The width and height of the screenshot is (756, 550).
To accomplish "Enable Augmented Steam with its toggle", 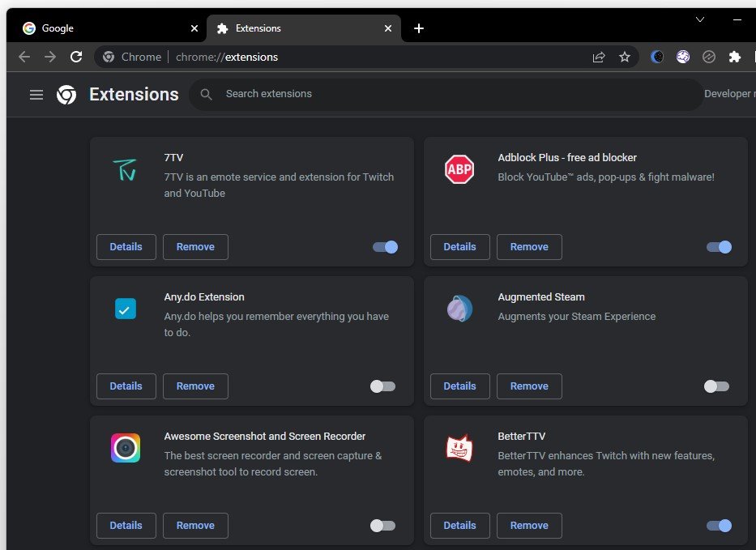I will tap(716, 386).
